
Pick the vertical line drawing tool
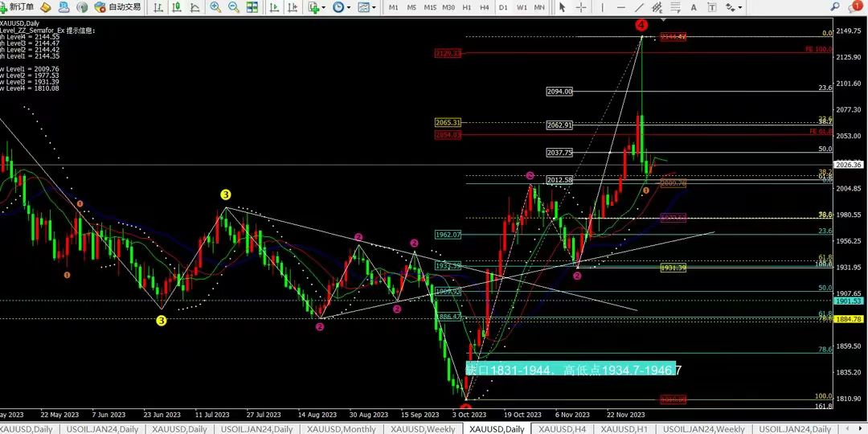[x=602, y=7]
